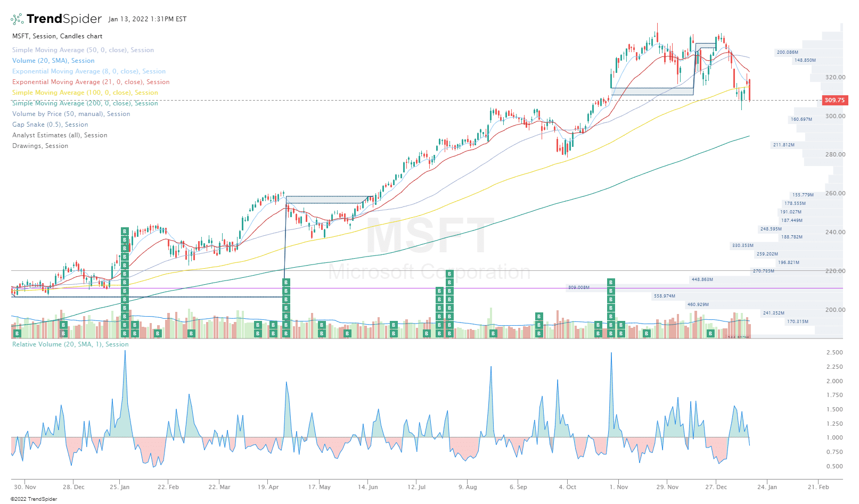Screen dimensions: 859x504
Task: Click Drawings, Session legend entry
Action: click(x=40, y=146)
